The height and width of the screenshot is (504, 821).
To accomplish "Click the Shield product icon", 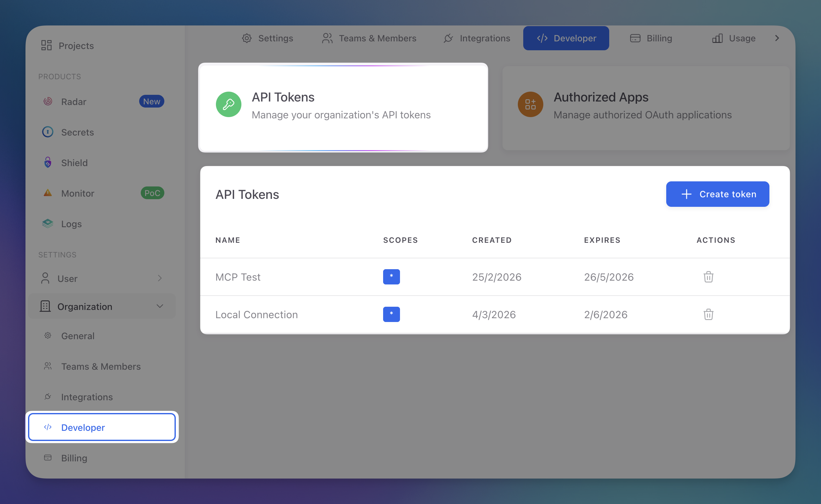I will [48, 163].
